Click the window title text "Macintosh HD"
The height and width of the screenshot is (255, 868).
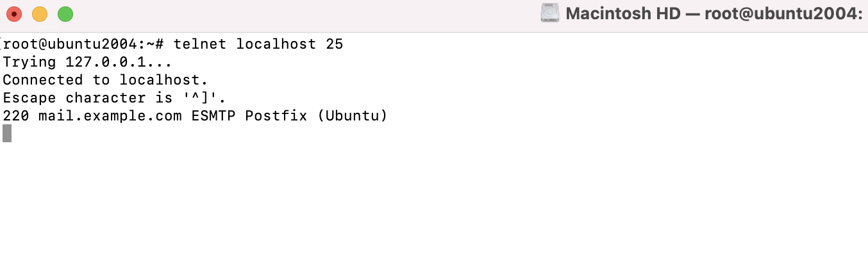point(623,13)
